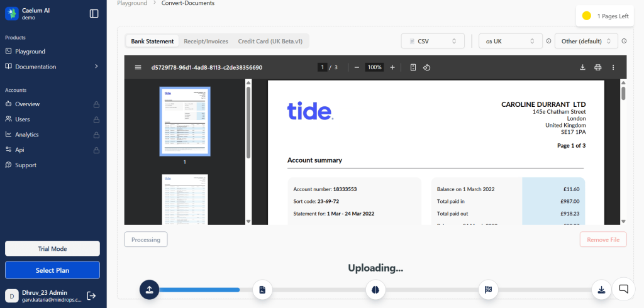Click the Select Plan button

[x=52, y=270]
